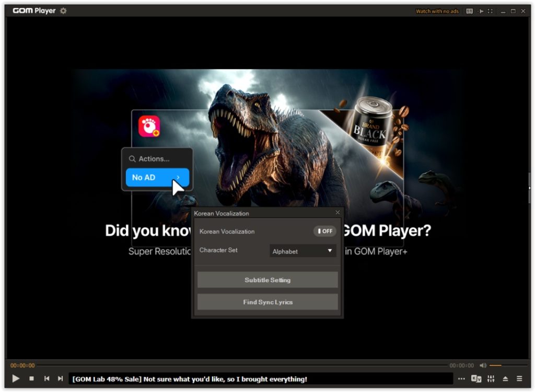Image resolution: width=535 pixels, height=392 pixels.
Task: Open the Character Set Alphabet dropdown
Action: [303, 251]
